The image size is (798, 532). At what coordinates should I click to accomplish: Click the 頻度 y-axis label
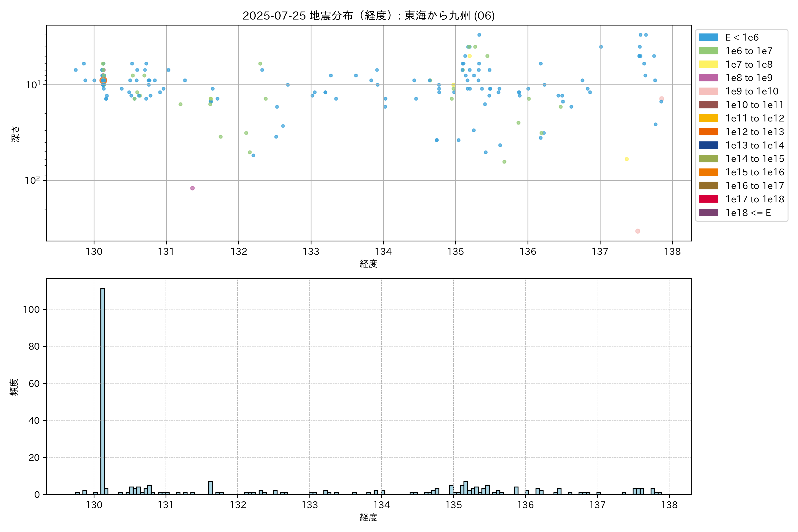point(14,387)
